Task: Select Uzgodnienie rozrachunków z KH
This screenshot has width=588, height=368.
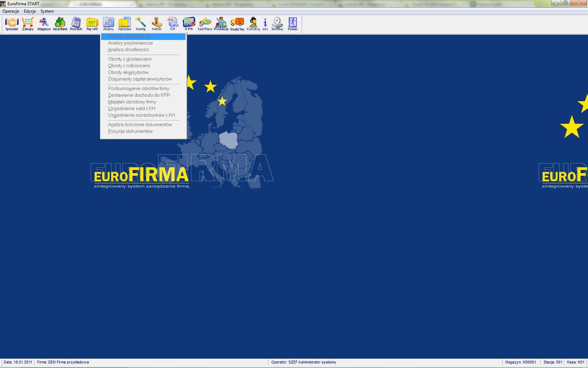Action: click(143, 115)
